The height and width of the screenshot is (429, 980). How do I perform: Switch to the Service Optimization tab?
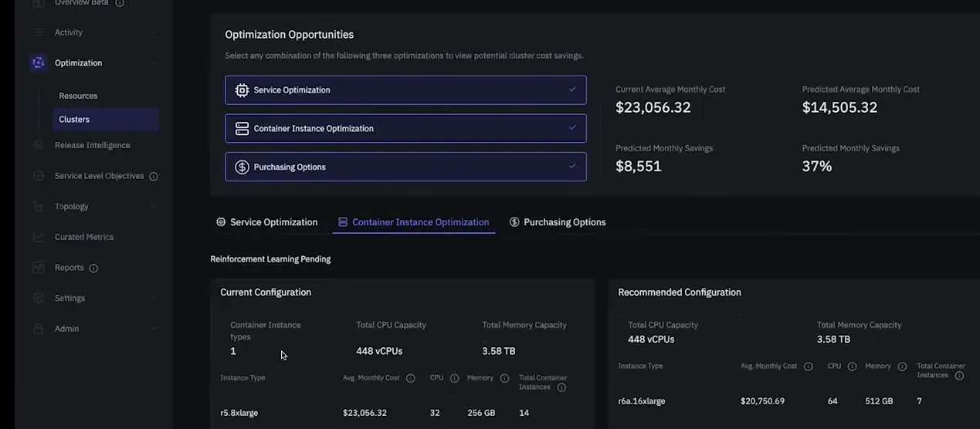(x=266, y=222)
